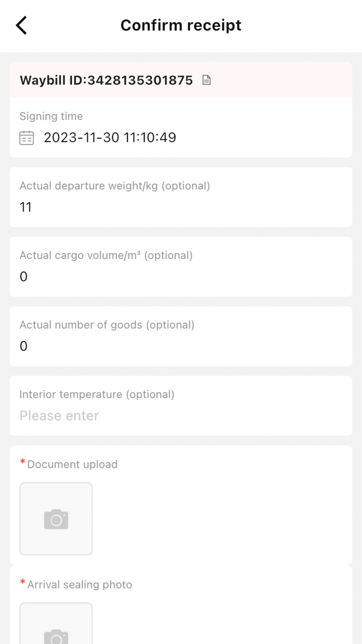This screenshot has height=644, width=362.
Task: Edit the cargo volume value 0
Action: coord(24,277)
